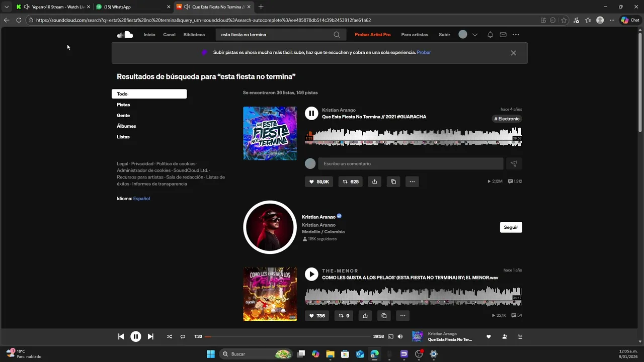The height and width of the screenshot is (362, 644).
Task: Seek on the bottom player progress bar
Action: coord(288,337)
